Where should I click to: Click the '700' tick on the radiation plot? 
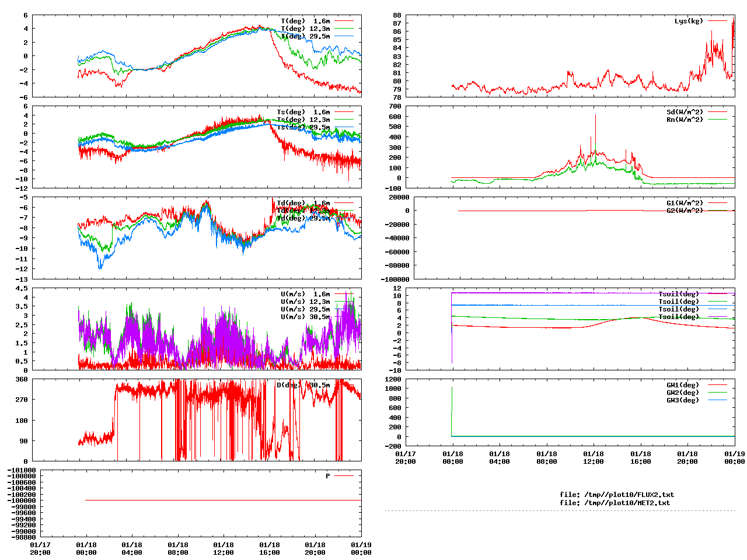coord(395,106)
